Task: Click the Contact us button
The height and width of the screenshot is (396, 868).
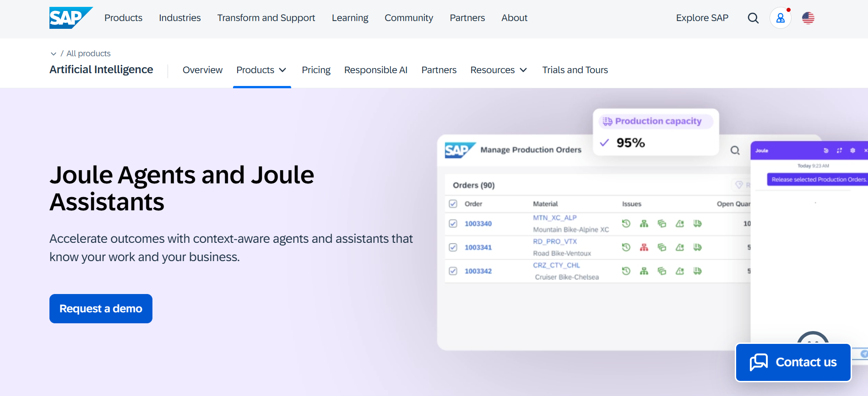Action: tap(793, 362)
